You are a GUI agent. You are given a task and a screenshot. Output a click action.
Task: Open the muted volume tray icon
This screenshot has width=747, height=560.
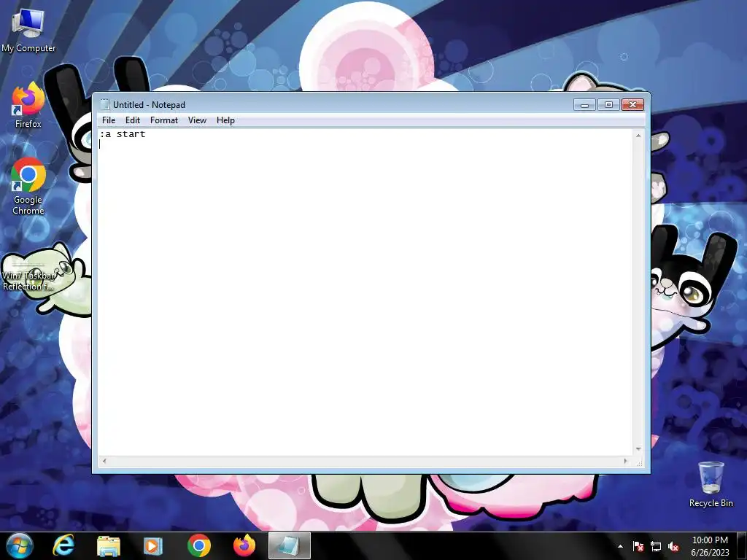(x=673, y=546)
